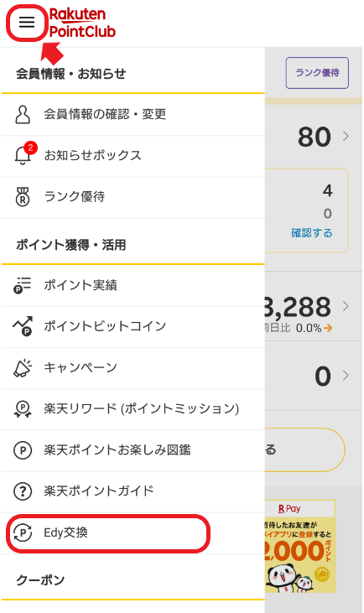This screenshot has height=613, width=364.
Task: Click the Rakuten Reward badge icon
Action: point(23,409)
